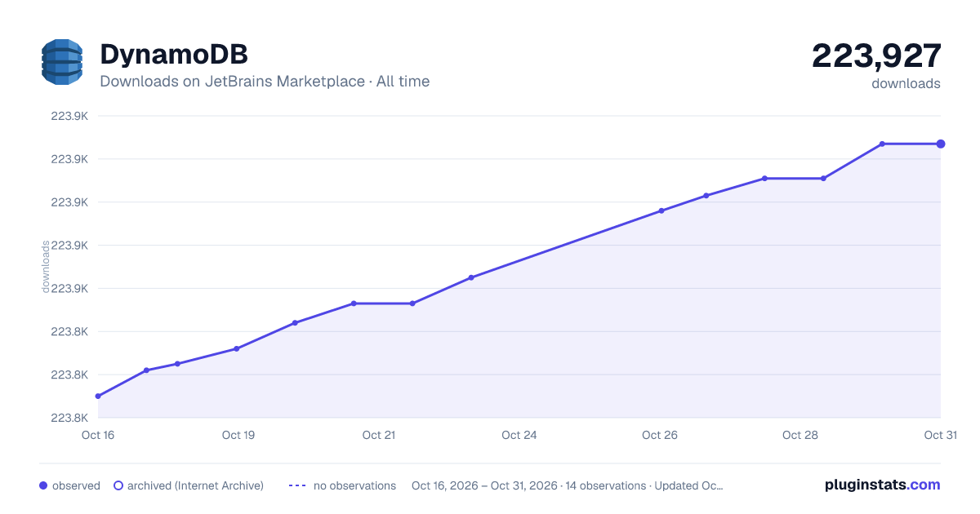Screen dimensions: 980x514
Task: Click the Oct 31 x-axis label
Action: click(940, 435)
